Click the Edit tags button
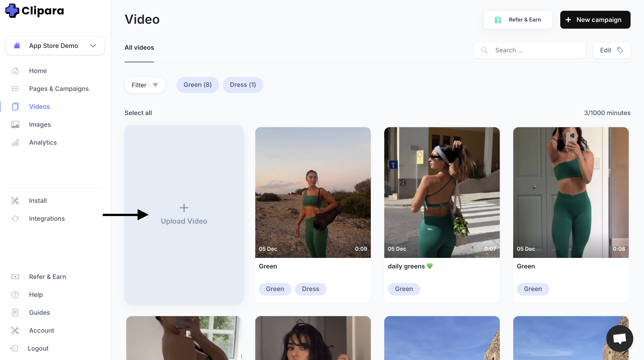This screenshot has width=644, height=360. (x=612, y=50)
